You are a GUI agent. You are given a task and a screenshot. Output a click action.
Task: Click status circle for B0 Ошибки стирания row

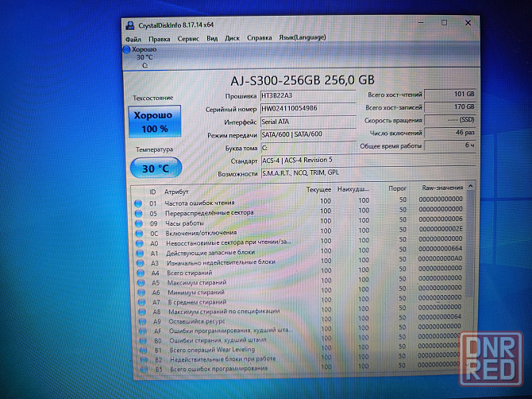(143, 341)
